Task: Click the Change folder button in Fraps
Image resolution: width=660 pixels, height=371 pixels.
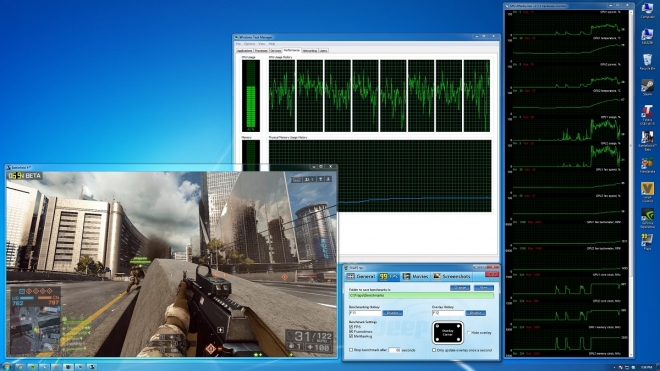Action: pos(460,288)
